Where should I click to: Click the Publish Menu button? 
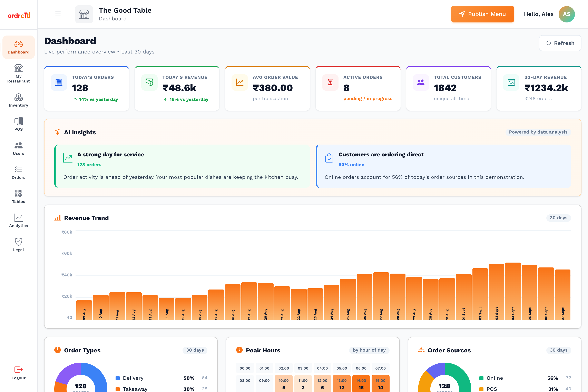(x=482, y=14)
